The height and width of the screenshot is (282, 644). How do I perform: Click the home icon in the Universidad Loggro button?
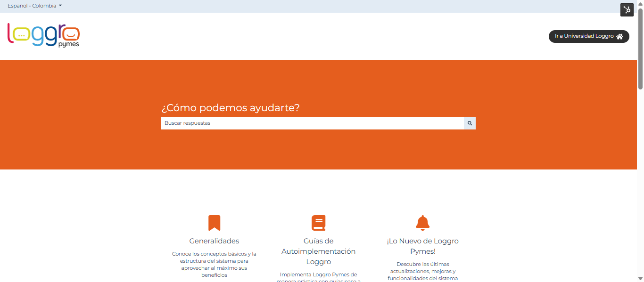pos(619,36)
